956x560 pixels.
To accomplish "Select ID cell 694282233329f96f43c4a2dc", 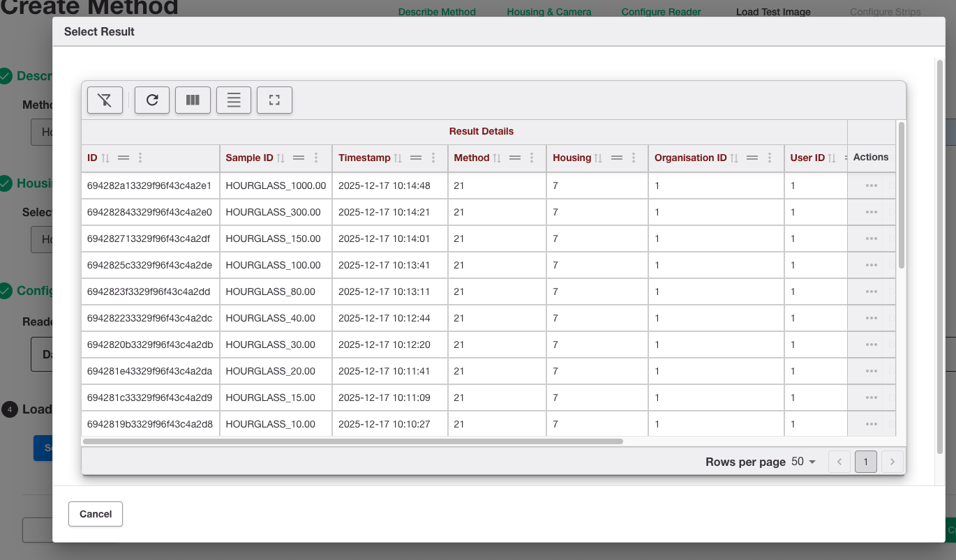I will [151, 318].
